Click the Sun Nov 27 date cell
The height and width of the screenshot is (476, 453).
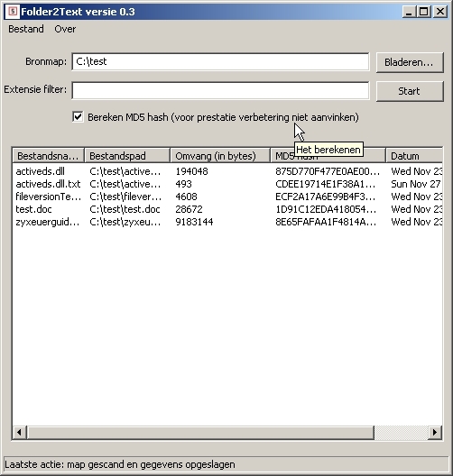(x=416, y=184)
